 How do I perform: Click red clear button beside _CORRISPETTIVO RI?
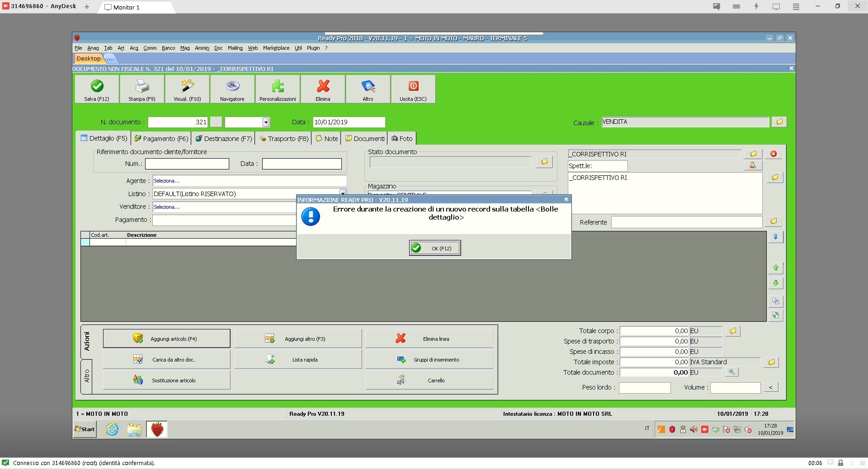click(x=774, y=154)
